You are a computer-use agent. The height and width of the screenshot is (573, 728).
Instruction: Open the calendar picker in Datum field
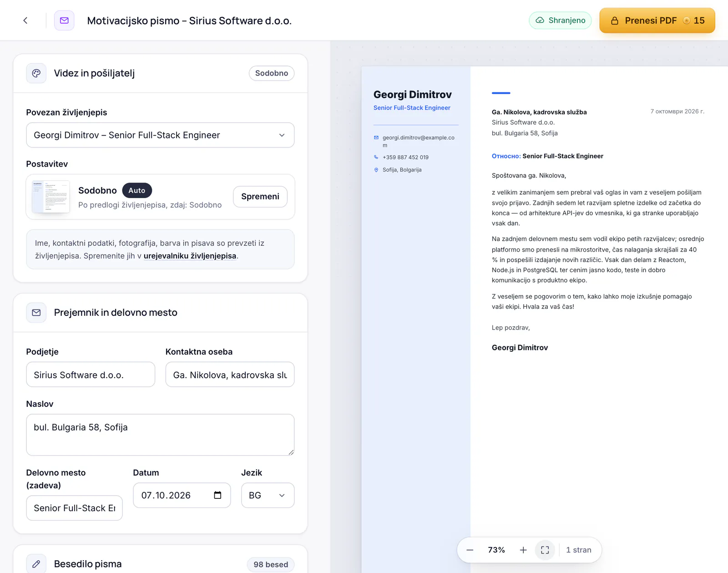pyautogui.click(x=217, y=495)
